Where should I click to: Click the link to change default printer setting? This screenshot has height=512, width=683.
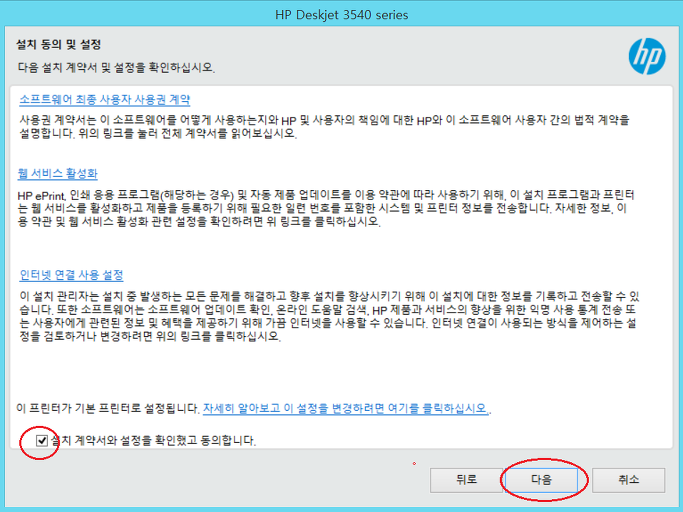pyautogui.click(x=345, y=408)
